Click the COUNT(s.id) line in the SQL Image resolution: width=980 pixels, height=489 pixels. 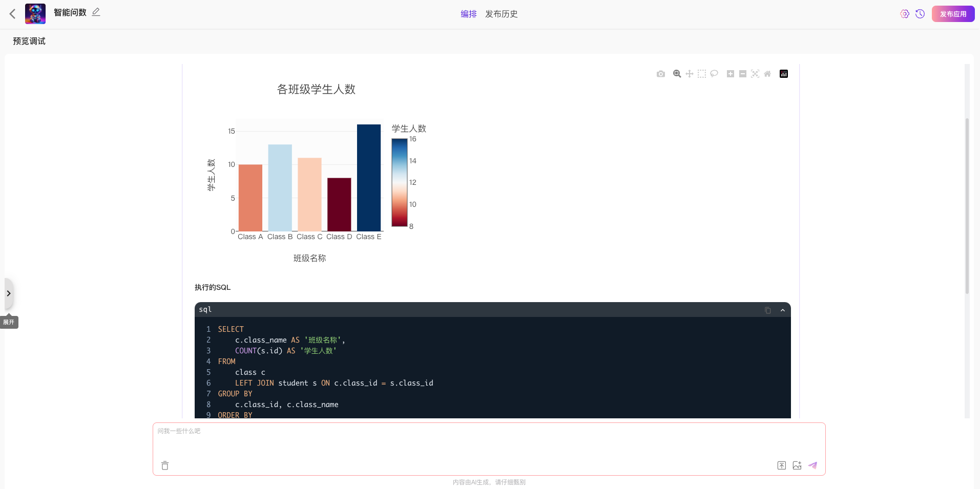coord(285,351)
